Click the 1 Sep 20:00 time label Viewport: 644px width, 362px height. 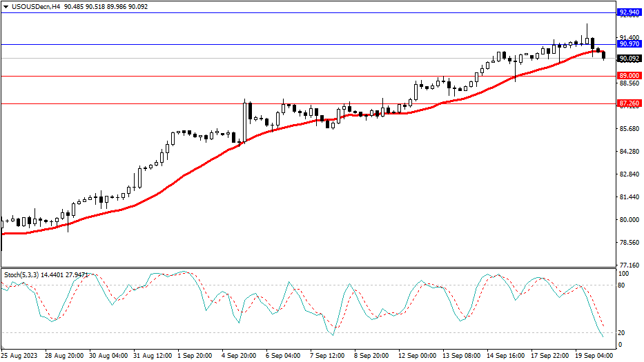[195, 356]
